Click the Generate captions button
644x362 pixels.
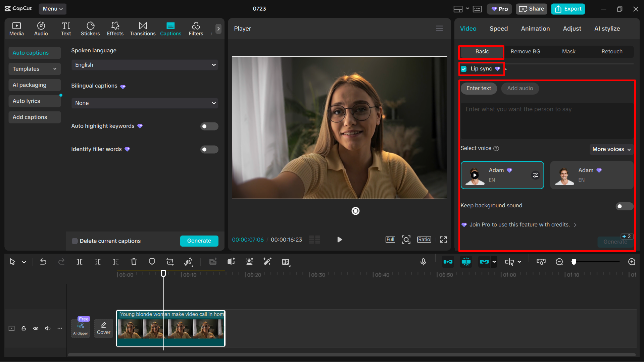(199, 241)
